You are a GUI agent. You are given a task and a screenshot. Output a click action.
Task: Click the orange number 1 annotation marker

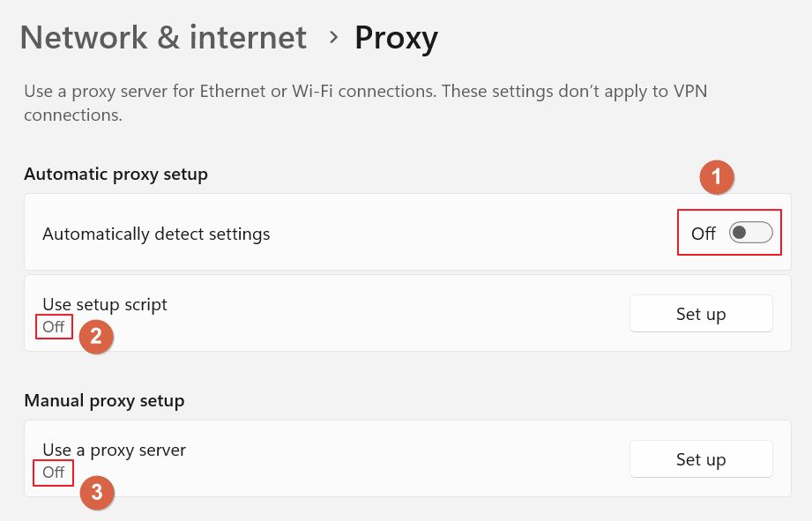tap(717, 177)
